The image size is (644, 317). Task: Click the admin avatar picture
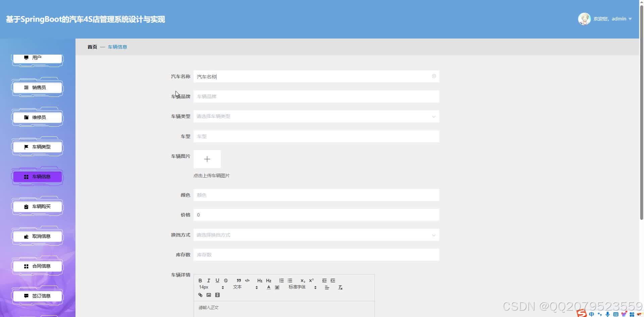(584, 19)
